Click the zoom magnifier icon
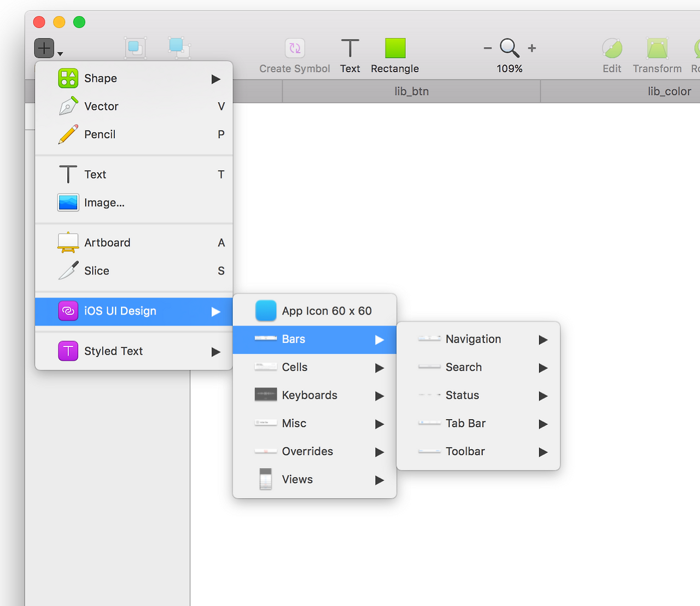This screenshot has width=700, height=606. tap(510, 48)
